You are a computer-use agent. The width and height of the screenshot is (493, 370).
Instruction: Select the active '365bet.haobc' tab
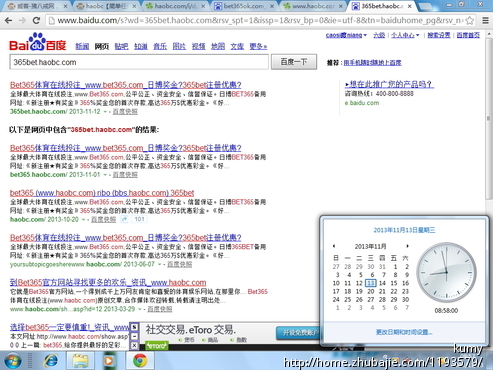382,6
